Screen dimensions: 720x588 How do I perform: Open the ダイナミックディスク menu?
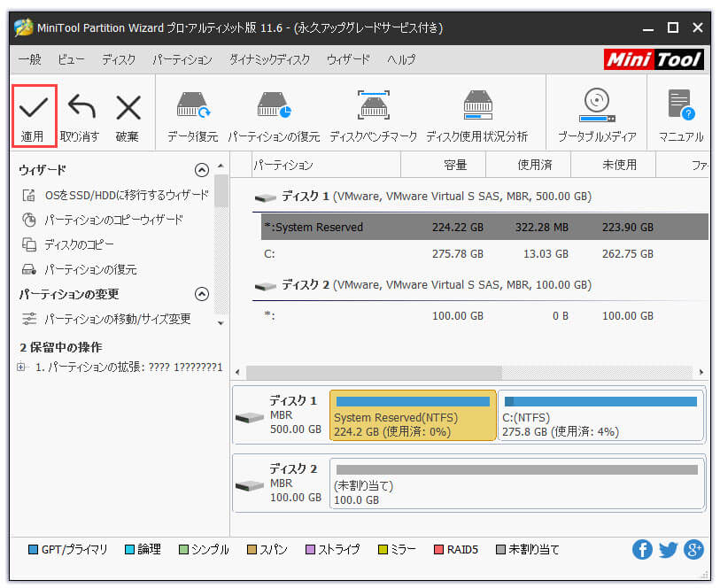269,59
